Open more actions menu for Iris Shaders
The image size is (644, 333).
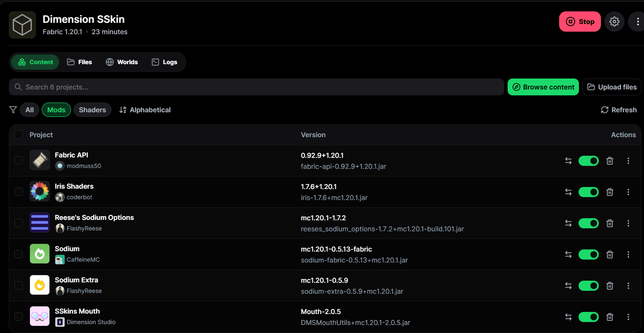tap(628, 192)
